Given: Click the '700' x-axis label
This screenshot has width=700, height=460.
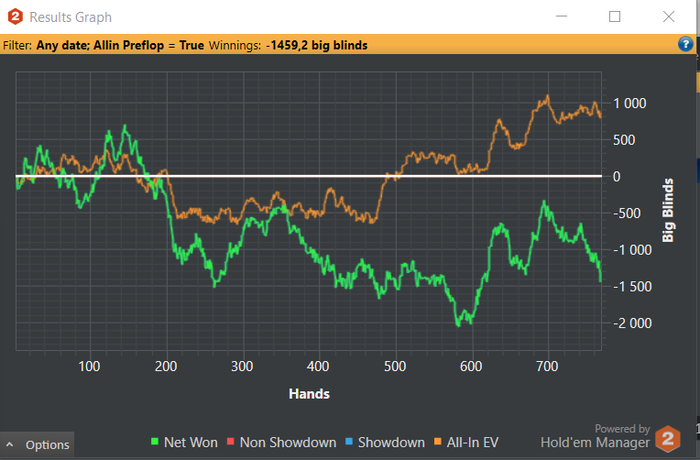Looking at the screenshot, I should click(x=547, y=366).
